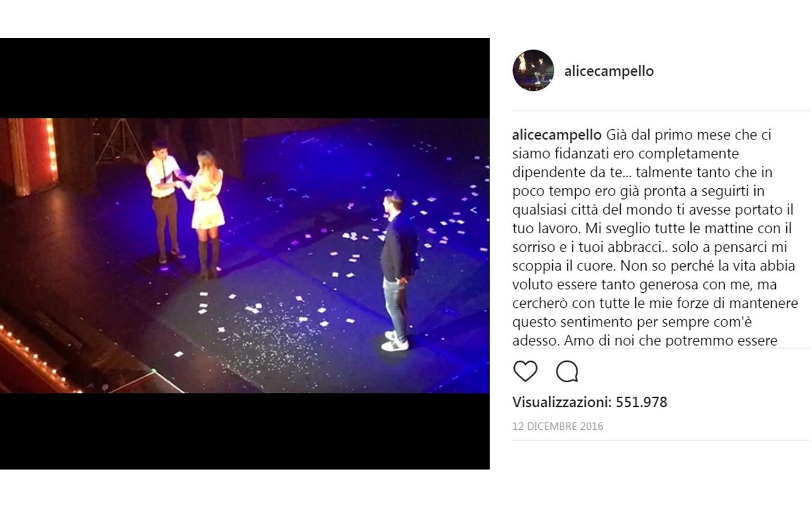The height and width of the screenshot is (508, 812).
Task: Like the post with the heart icon
Action: (x=525, y=372)
